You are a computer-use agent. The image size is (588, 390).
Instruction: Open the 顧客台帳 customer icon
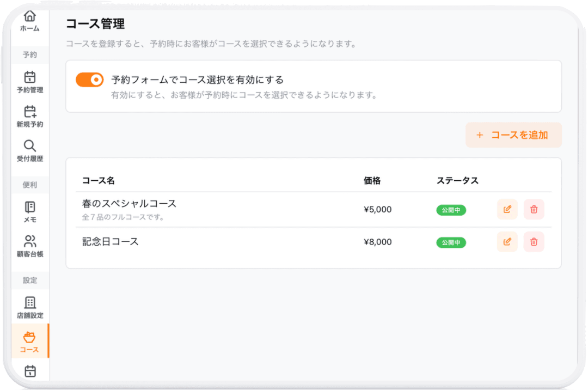pyautogui.click(x=30, y=240)
